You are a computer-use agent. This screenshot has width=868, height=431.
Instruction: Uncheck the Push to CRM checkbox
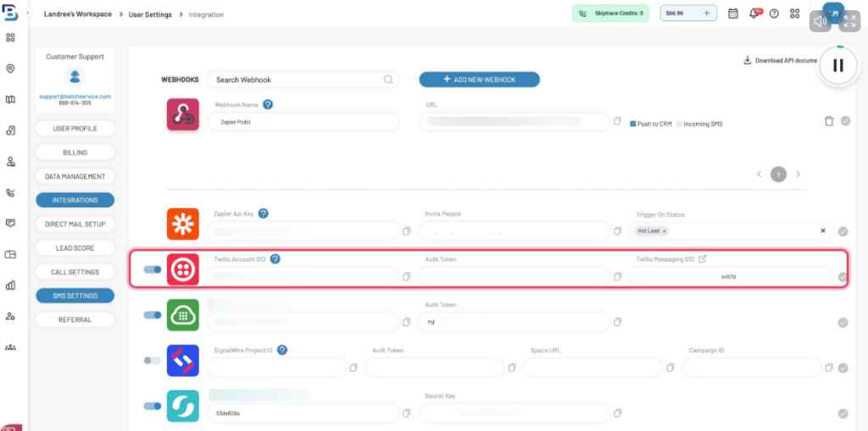click(632, 124)
